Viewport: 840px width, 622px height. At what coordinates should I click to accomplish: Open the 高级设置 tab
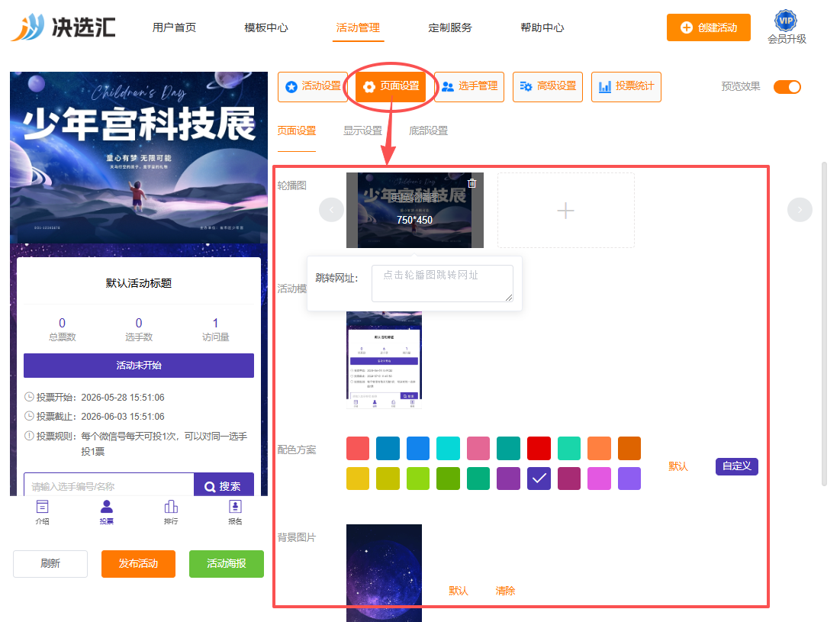[548, 86]
